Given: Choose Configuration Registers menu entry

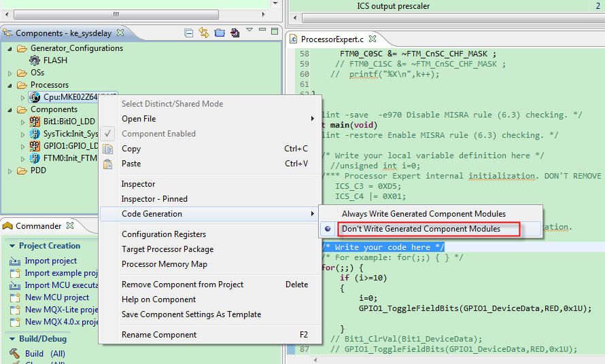Looking at the screenshot, I should [210, 234].
